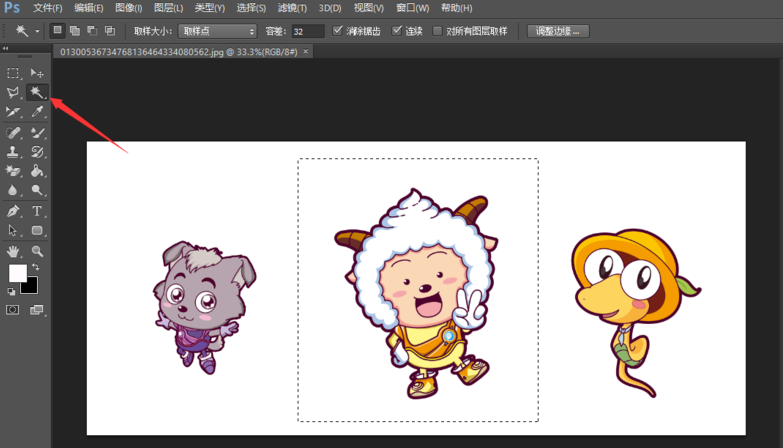Open the 滤镜(T) filter menu

291,8
